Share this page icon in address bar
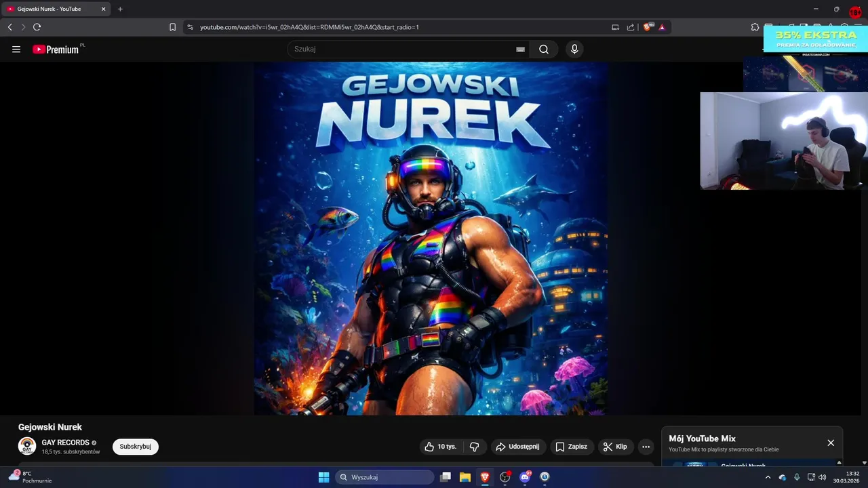868x488 pixels. click(x=631, y=27)
